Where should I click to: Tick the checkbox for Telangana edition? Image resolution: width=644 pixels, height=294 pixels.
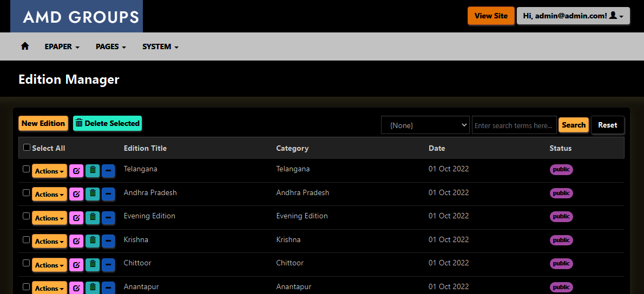[26, 169]
